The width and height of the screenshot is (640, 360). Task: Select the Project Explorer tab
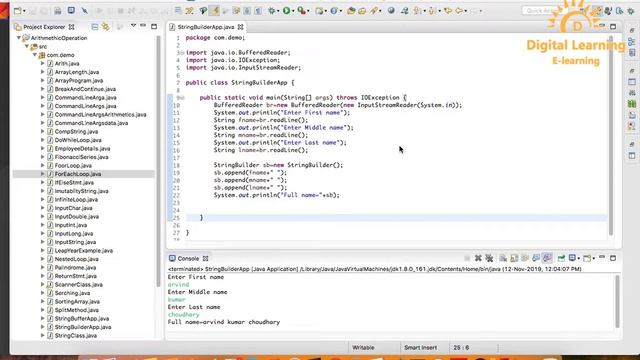pos(44,27)
